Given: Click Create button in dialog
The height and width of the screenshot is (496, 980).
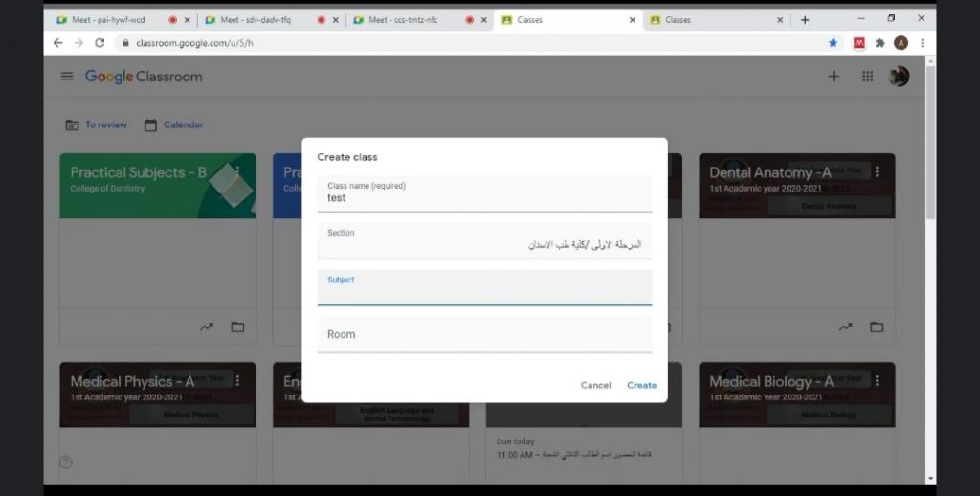Looking at the screenshot, I should point(641,385).
